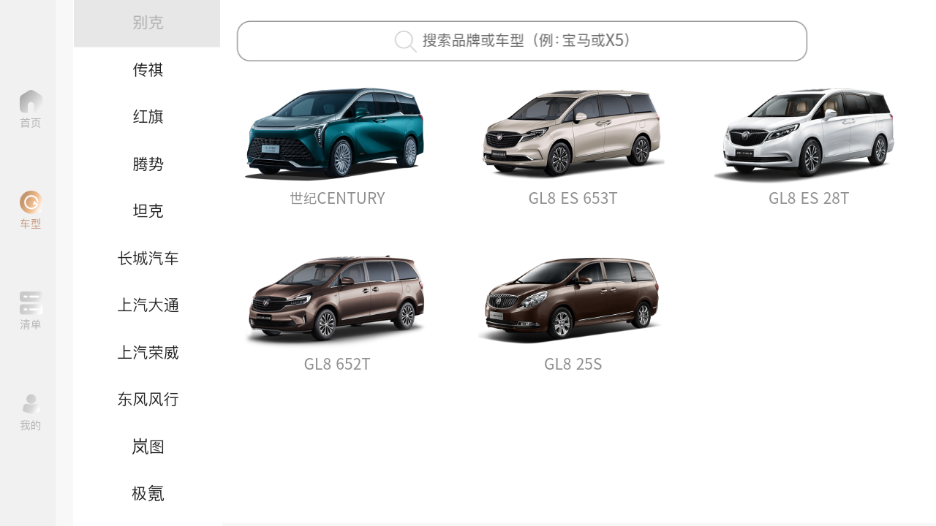Select the 坦克 brand
The image size is (936, 526).
point(147,211)
